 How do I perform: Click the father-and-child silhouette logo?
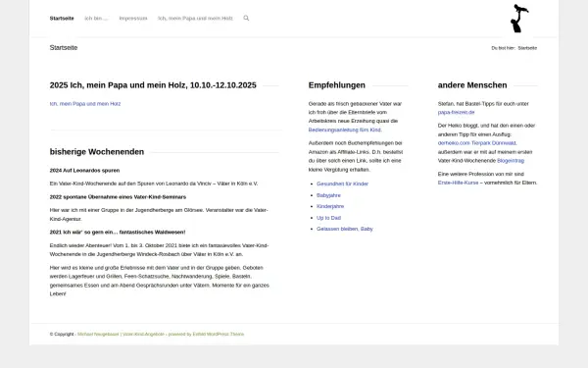point(519,19)
